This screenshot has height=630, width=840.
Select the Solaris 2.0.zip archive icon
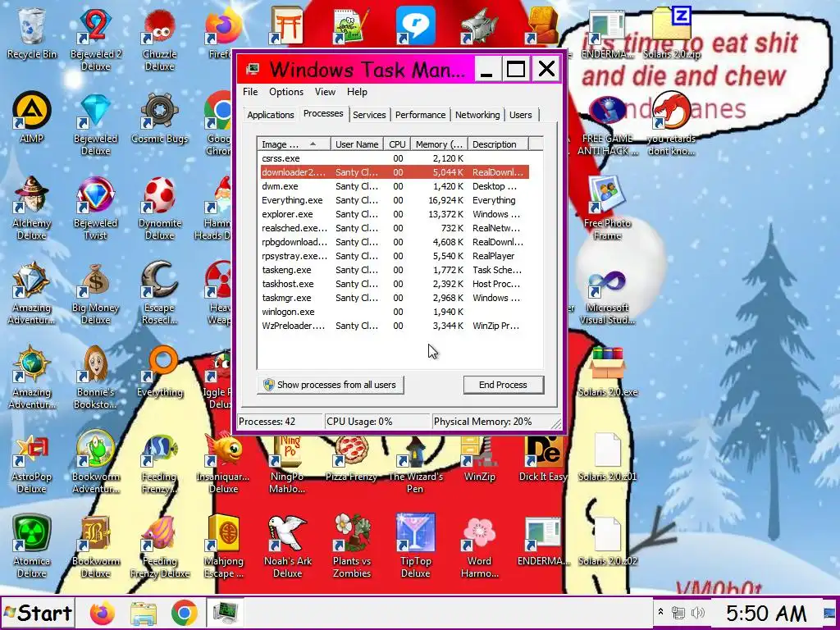coord(672,33)
